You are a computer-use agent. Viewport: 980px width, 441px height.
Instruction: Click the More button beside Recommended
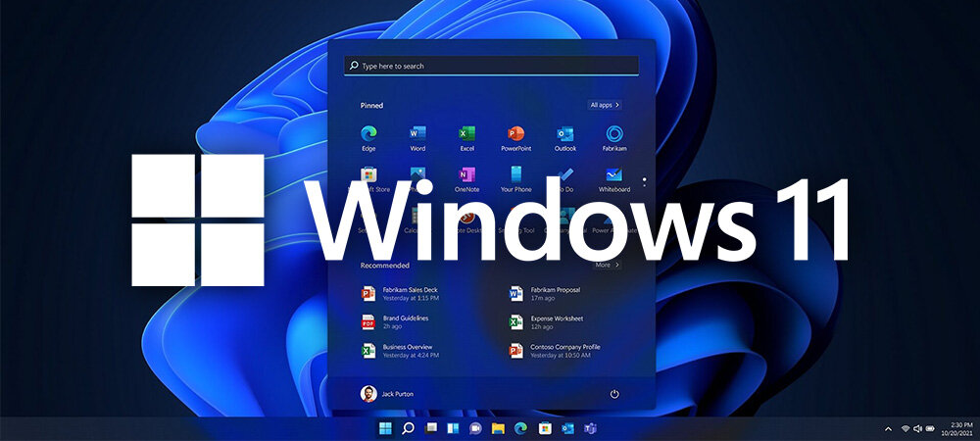607,265
